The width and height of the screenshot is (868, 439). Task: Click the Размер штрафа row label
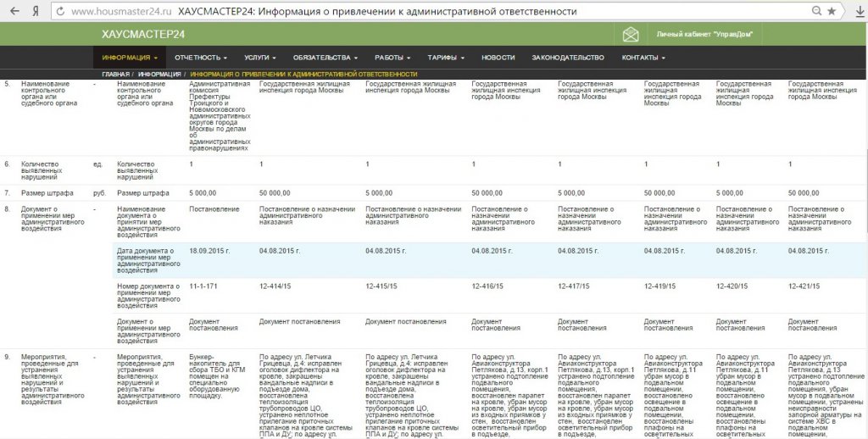click(x=47, y=193)
